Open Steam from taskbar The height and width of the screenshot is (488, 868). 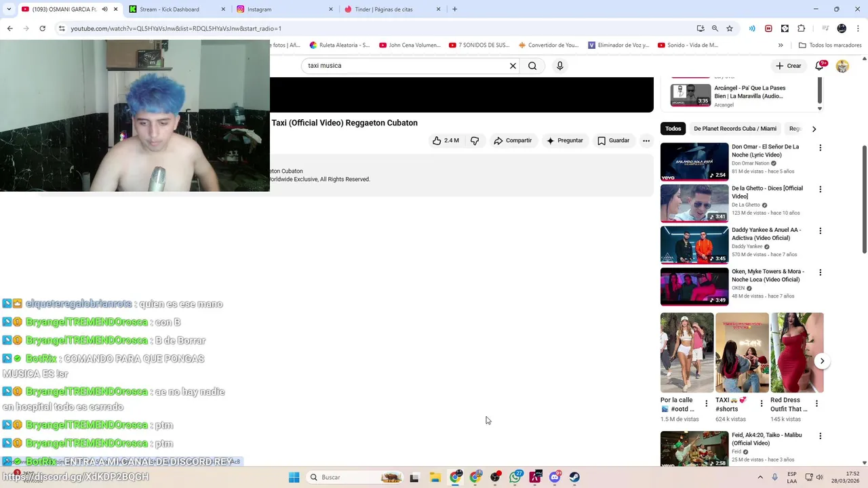(574, 477)
